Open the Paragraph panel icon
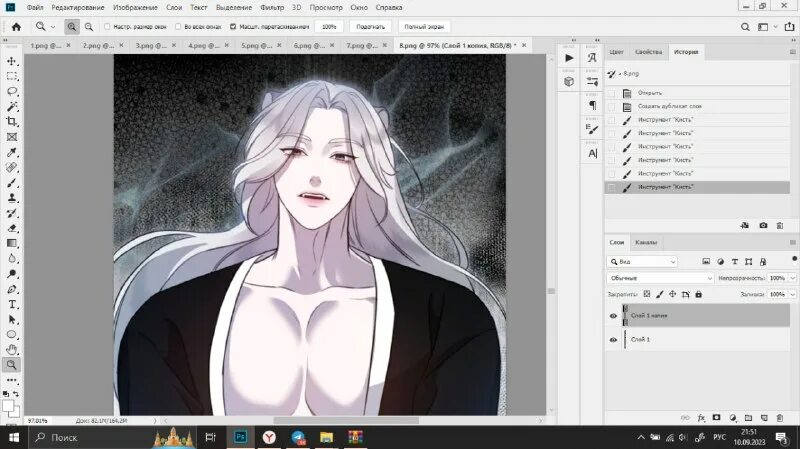 click(592, 105)
